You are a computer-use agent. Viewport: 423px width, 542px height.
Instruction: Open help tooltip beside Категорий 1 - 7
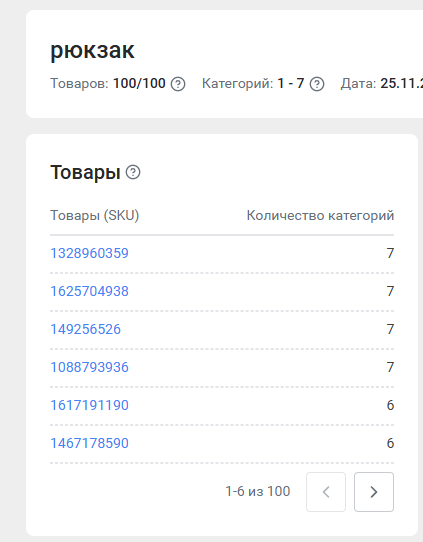point(317,84)
